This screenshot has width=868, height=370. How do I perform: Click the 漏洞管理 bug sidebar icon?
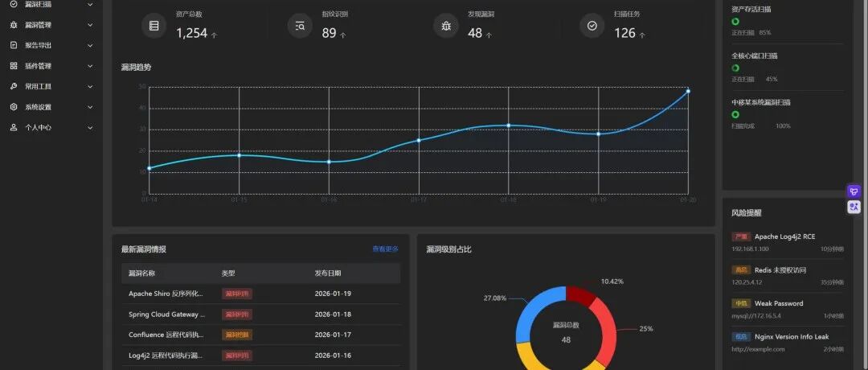(x=14, y=25)
